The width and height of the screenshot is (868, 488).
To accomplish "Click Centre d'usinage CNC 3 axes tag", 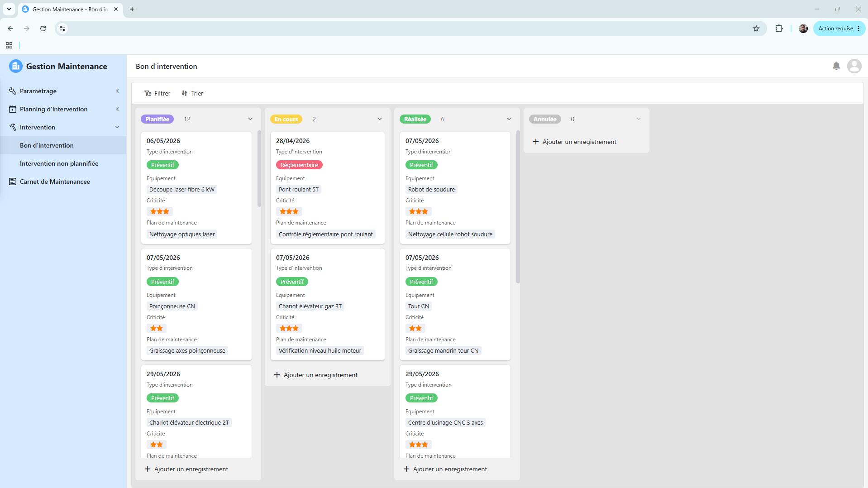I will coord(445,422).
